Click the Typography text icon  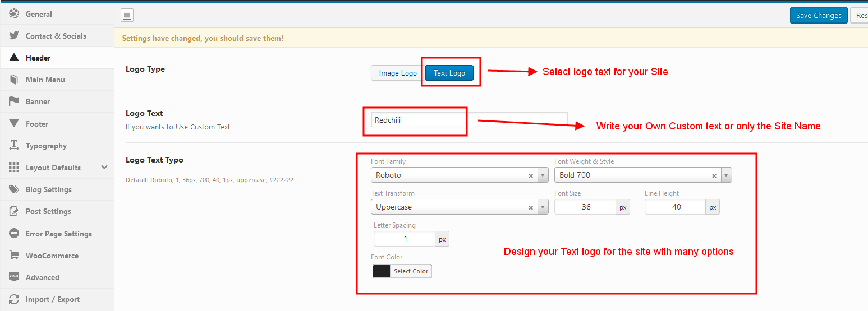(14, 146)
